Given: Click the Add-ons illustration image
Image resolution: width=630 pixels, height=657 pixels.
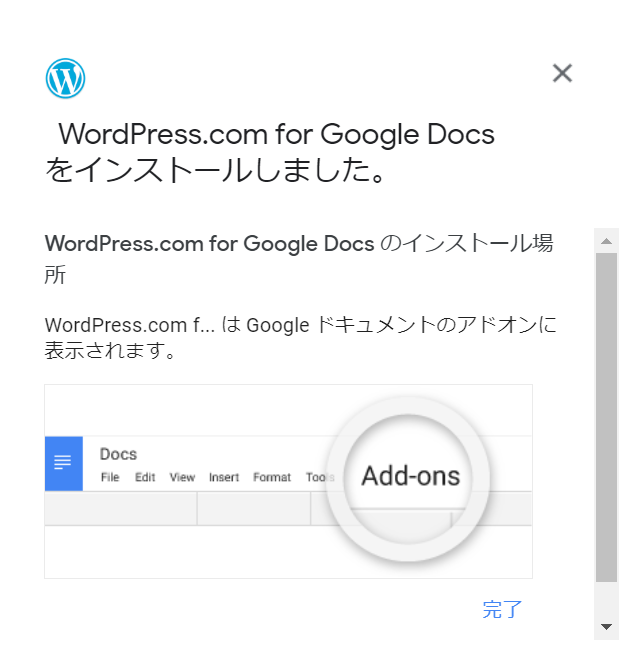Looking at the screenshot, I should (x=289, y=481).
